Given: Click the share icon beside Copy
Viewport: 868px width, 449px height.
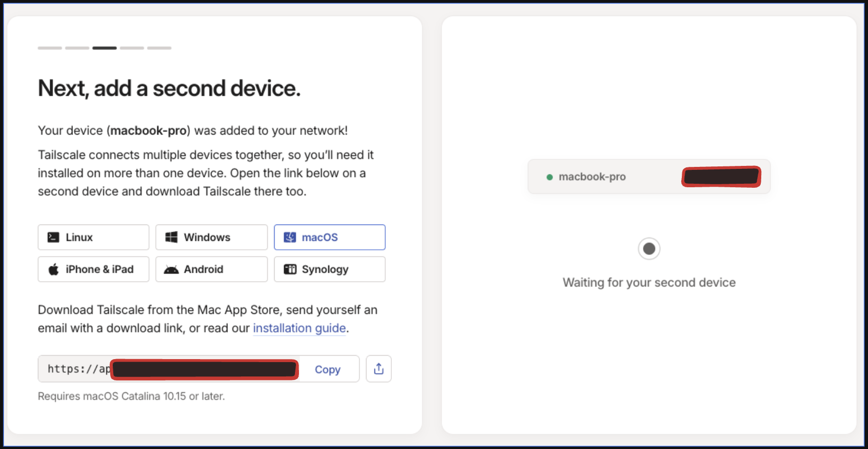Looking at the screenshot, I should point(378,369).
